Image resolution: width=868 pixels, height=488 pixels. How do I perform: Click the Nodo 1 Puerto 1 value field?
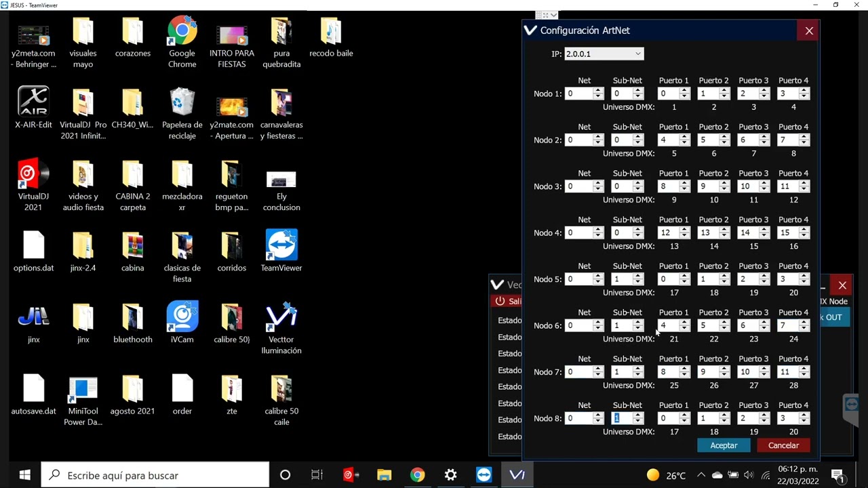pos(667,94)
